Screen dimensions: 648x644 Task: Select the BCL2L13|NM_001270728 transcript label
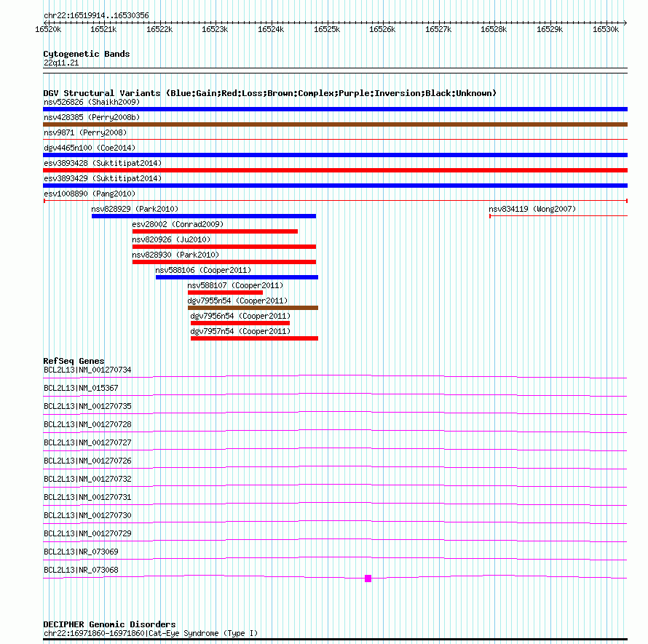tap(87, 424)
